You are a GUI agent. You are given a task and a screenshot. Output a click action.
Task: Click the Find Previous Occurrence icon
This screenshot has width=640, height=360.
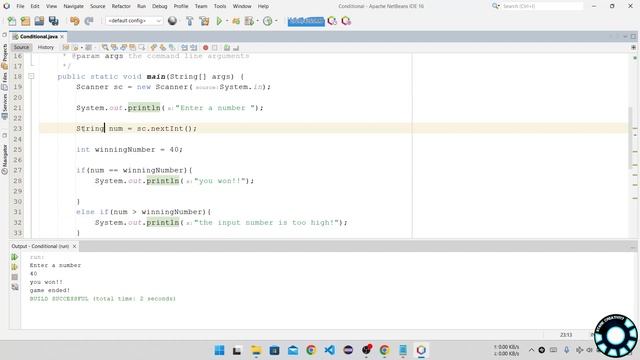coord(114,48)
